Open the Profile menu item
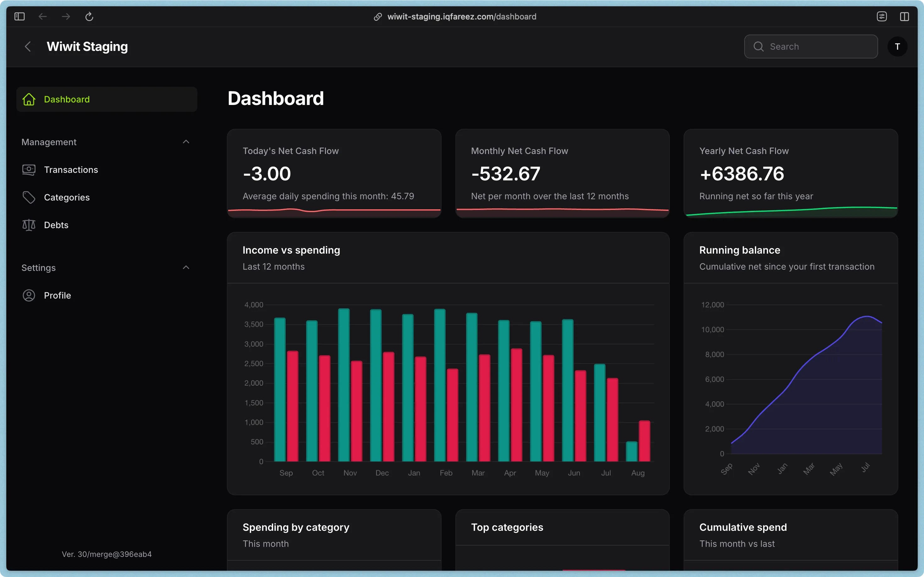Image resolution: width=924 pixels, height=577 pixels. 107,295
